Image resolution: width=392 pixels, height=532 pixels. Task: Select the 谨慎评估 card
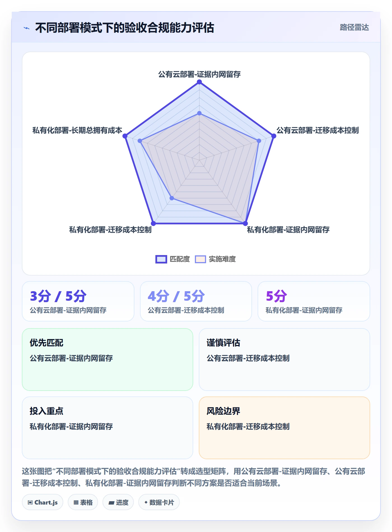(x=284, y=360)
